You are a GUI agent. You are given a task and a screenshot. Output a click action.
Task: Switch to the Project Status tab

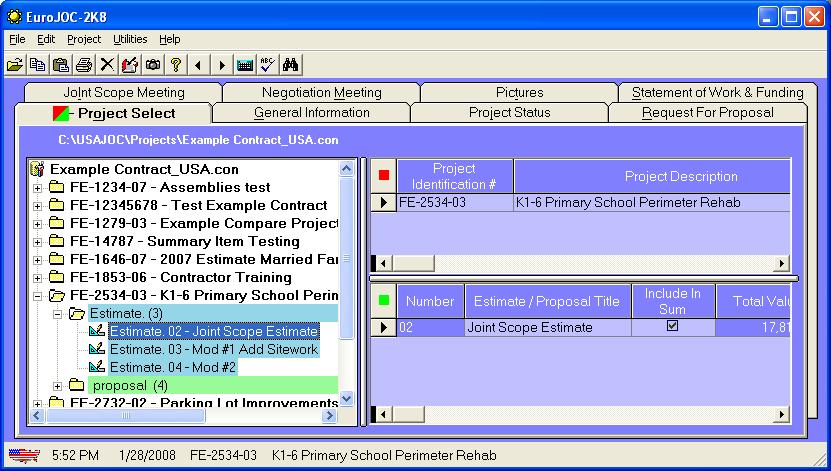coord(509,112)
